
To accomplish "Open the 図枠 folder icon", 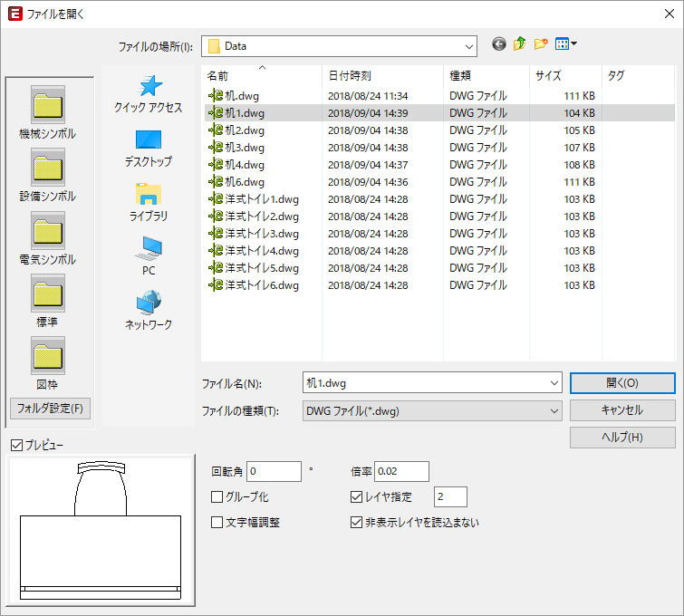I will [x=47, y=356].
